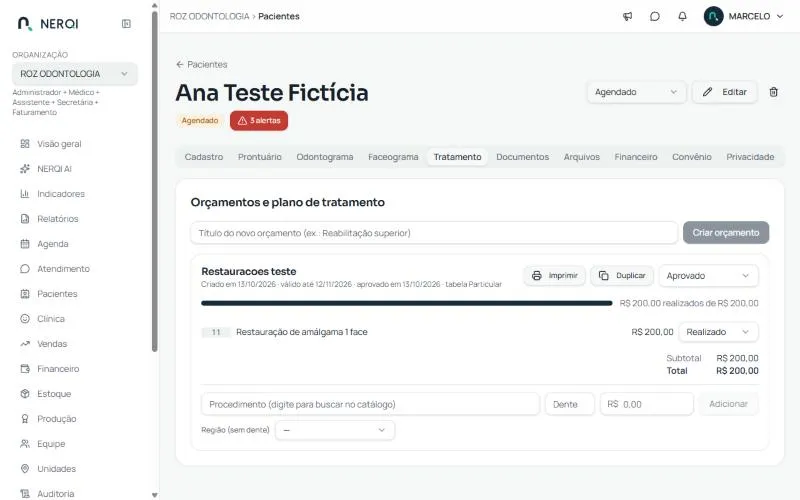
Task: Expand the MARCELO user menu chevron
Action: point(780,16)
